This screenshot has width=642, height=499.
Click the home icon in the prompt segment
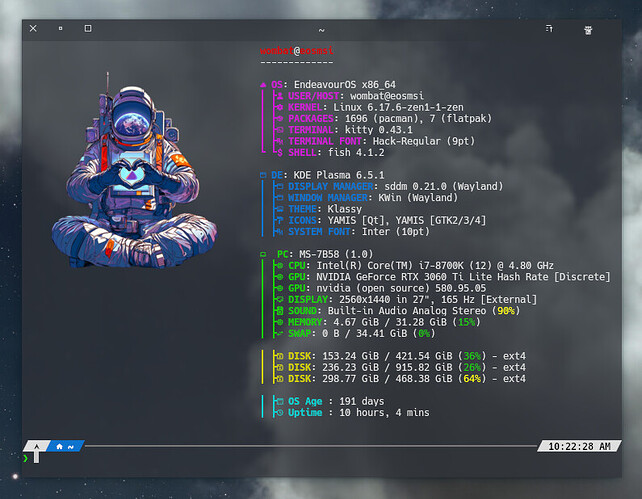59,446
